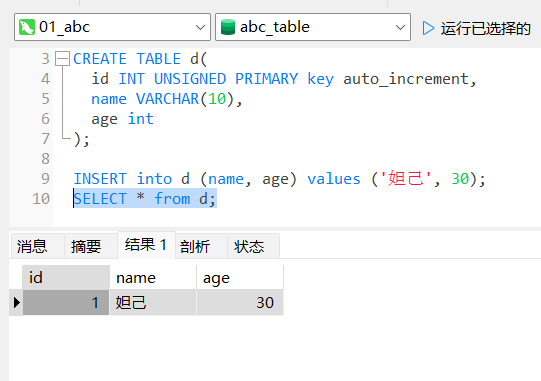Open the 剖析 tab
Viewport: 541px width, 381px height.
[x=201, y=246]
